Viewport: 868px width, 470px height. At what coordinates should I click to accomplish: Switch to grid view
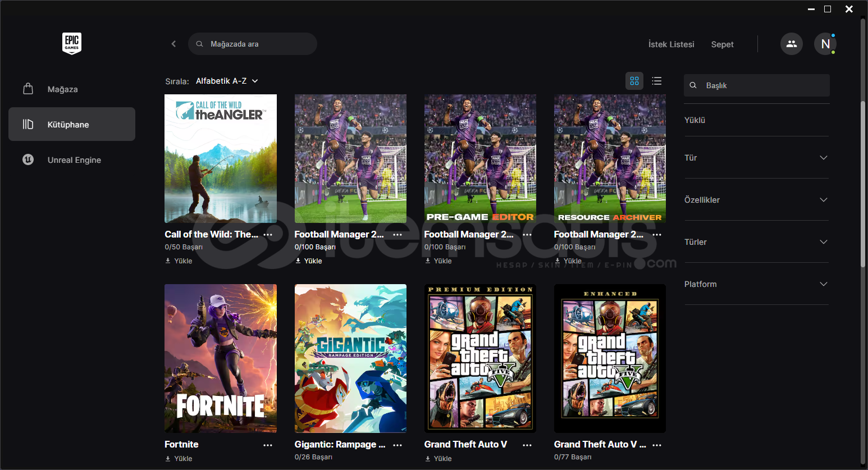click(x=634, y=81)
